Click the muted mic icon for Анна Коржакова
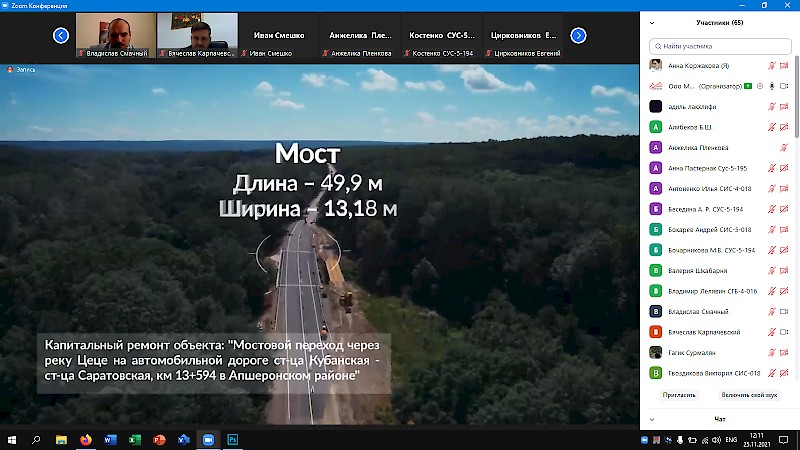 771,65
